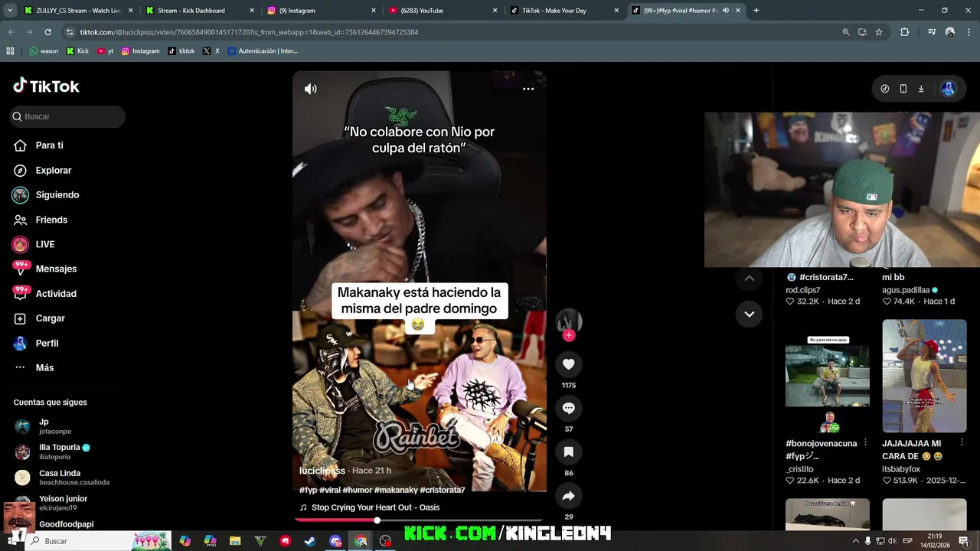Open itsbabyfox author link
The width and height of the screenshot is (980, 551).
pyautogui.click(x=901, y=469)
